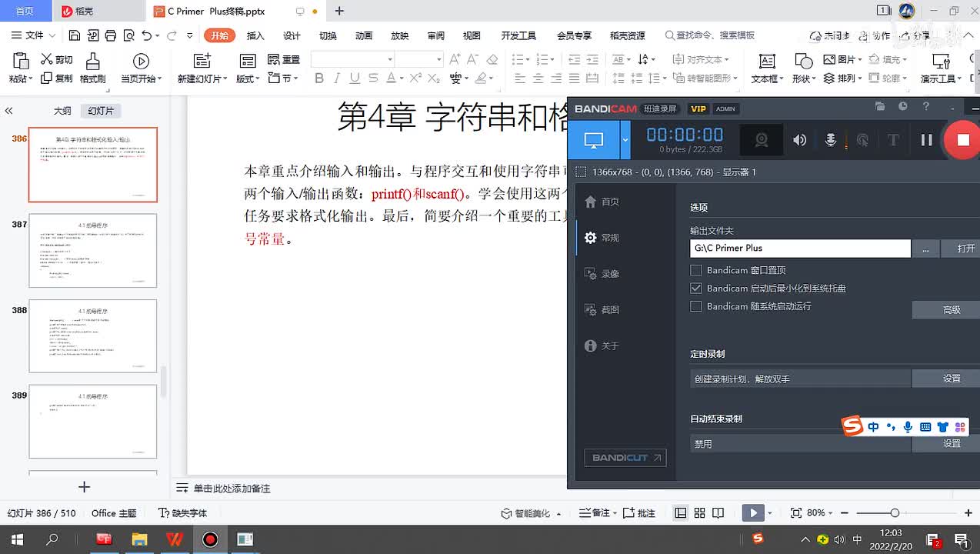Expand slideshow play options arrow in status bar

(770, 512)
